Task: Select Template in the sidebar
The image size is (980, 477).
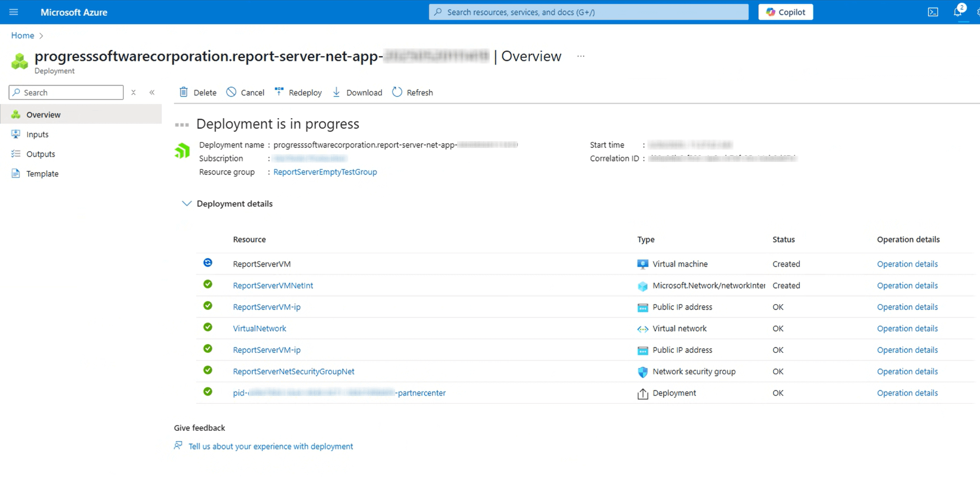Action: (42, 174)
